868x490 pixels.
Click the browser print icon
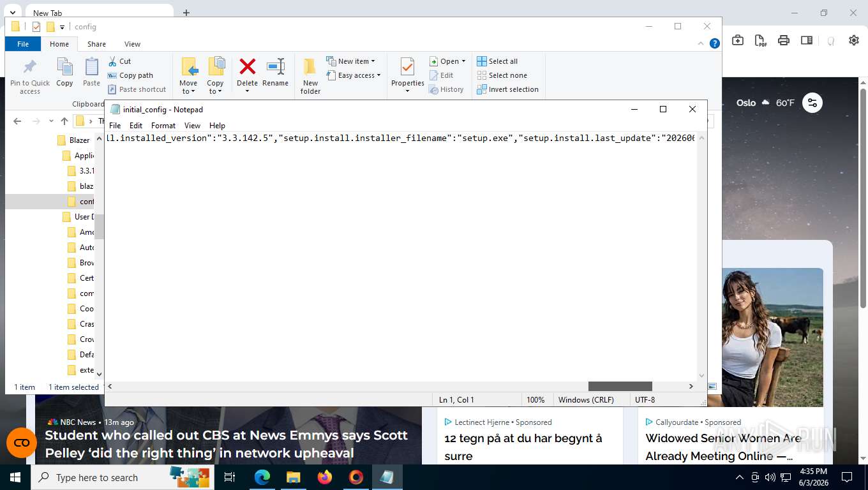pyautogui.click(x=784, y=40)
